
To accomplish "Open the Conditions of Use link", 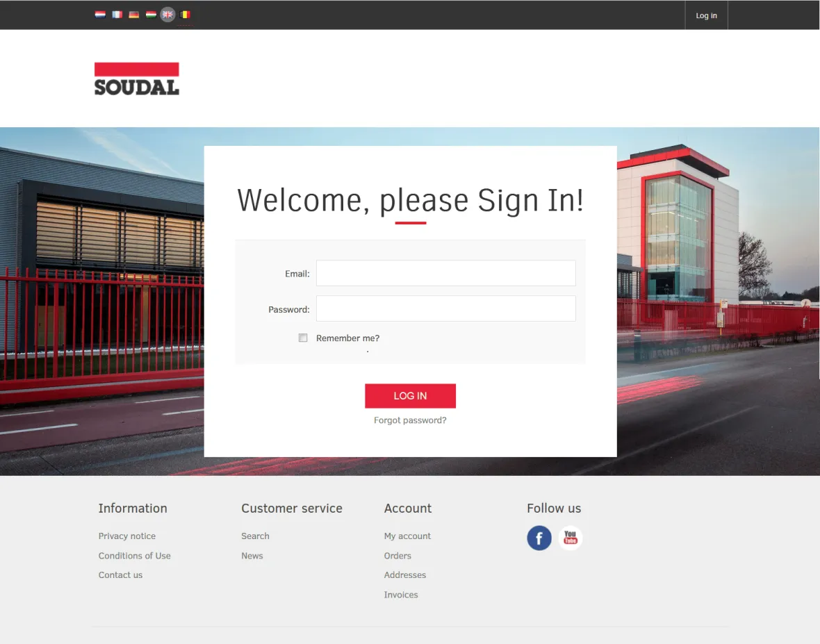I will coord(134,556).
